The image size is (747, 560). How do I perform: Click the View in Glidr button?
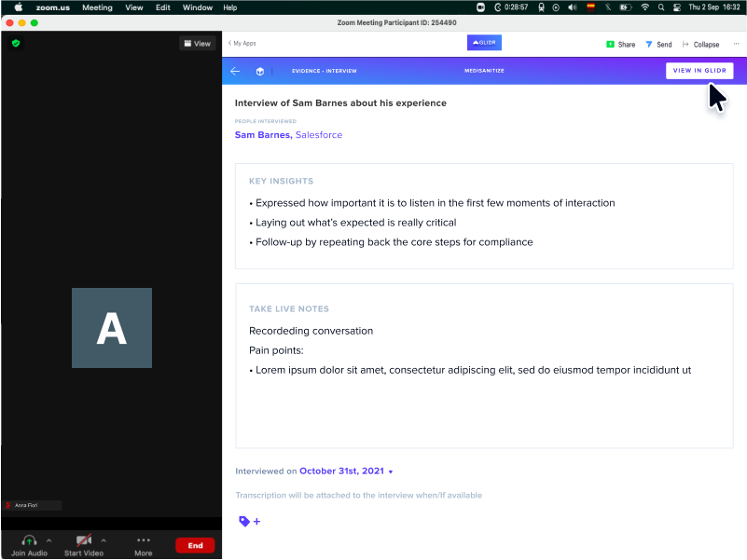click(x=699, y=71)
